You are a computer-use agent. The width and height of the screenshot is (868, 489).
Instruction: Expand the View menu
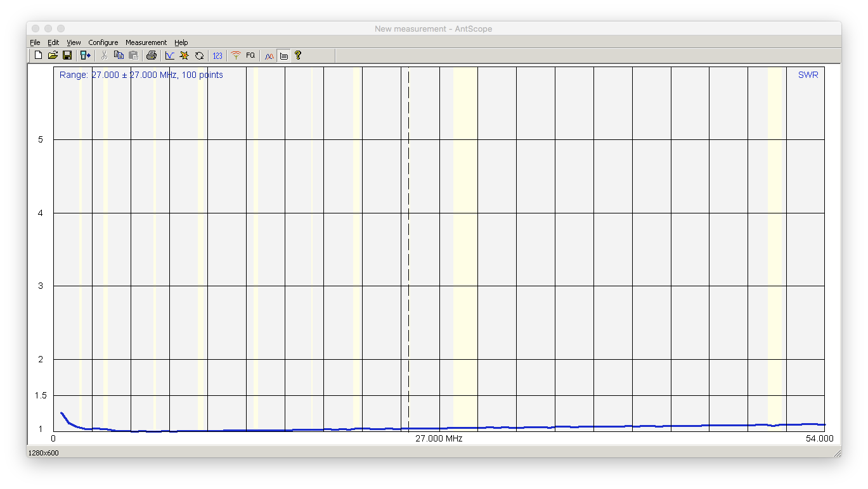(x=74, y=42)
